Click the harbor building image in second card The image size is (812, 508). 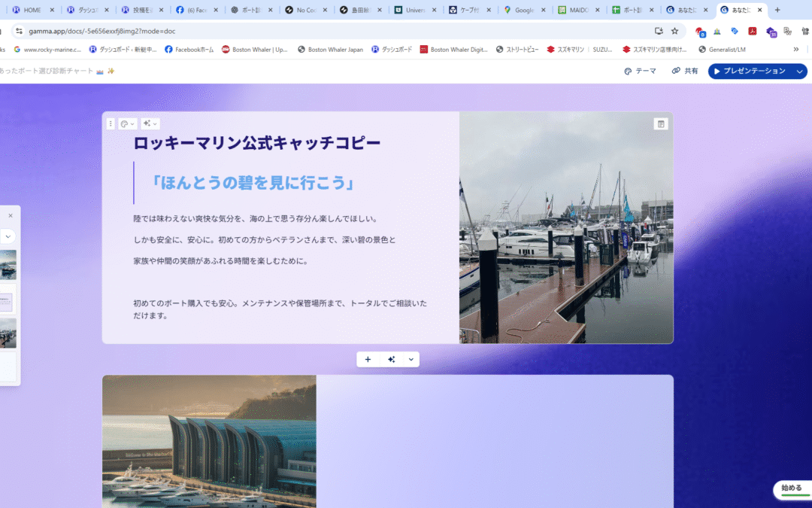pyautogui.click(x=209, y=442)
